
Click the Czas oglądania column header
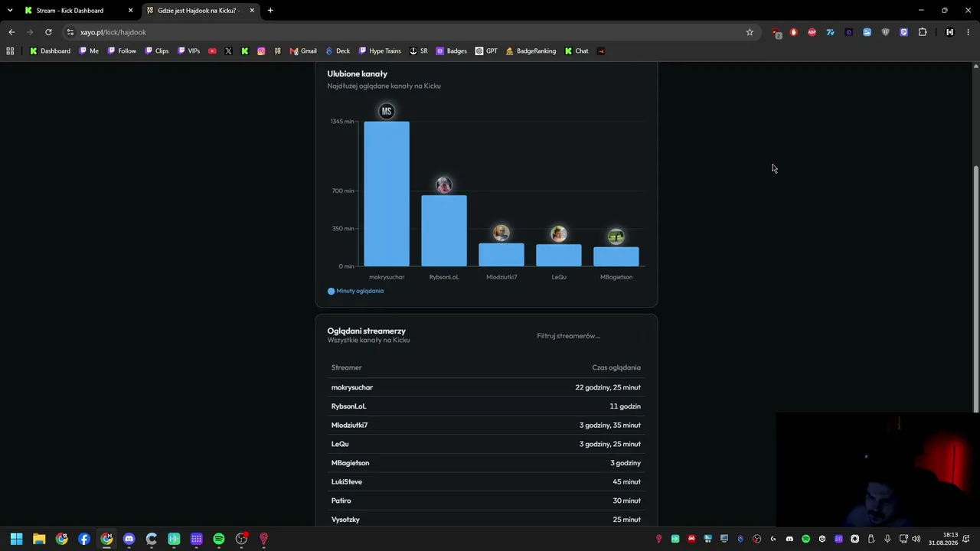pos(616,367)
